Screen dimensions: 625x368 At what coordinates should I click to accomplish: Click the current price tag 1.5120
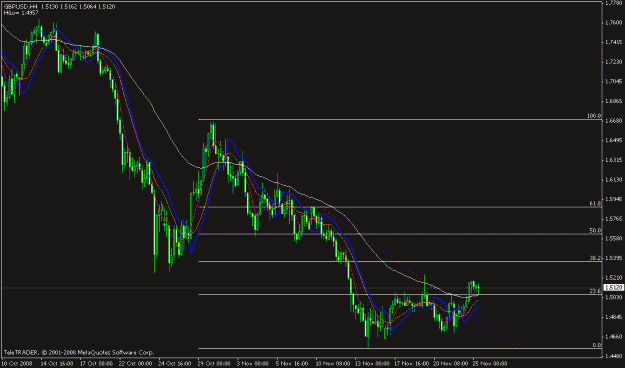click(614, 287)
